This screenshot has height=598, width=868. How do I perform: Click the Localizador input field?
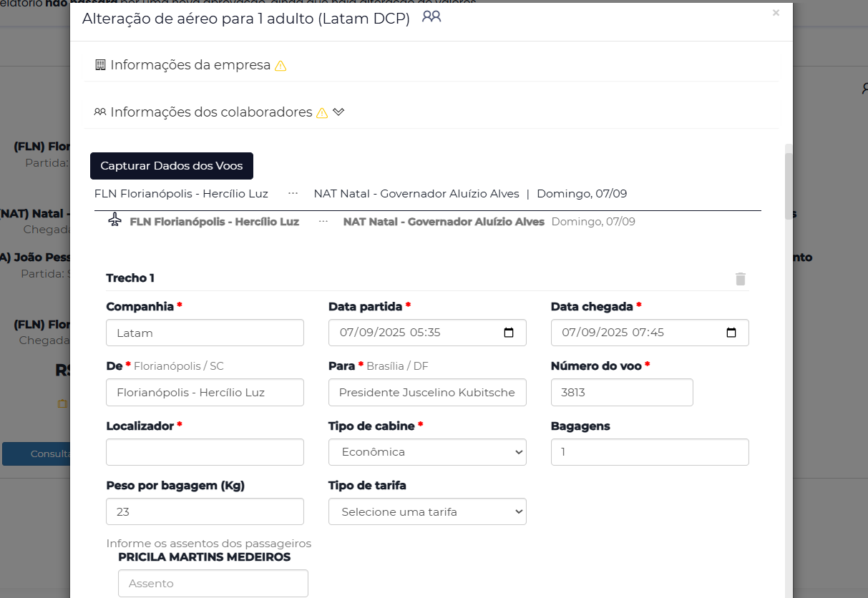(x=205, y=452)
